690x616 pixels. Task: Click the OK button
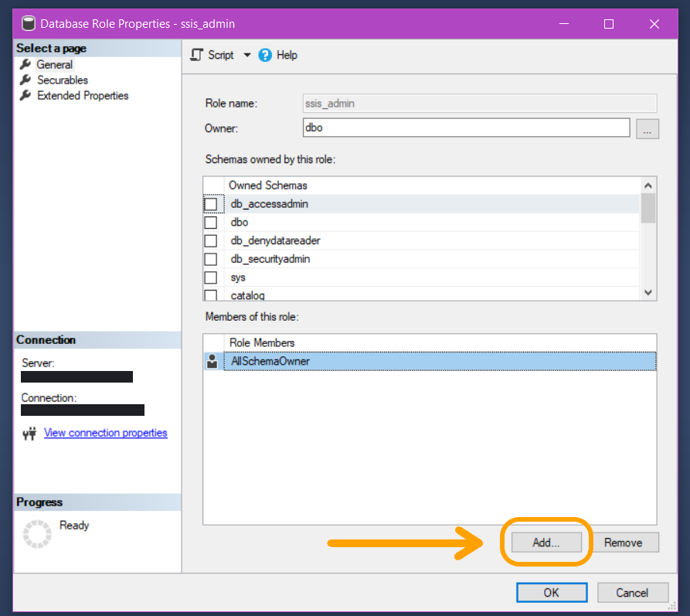coord(552,593)
